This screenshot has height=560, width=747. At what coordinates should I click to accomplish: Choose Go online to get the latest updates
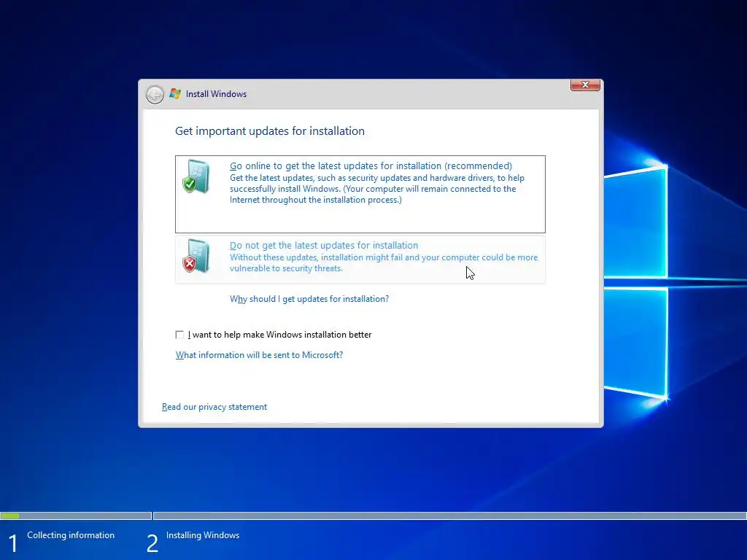(360, 194)
